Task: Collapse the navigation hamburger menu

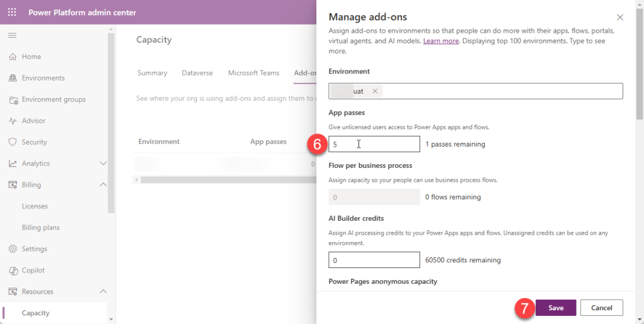Action: [x=13, y=35]
